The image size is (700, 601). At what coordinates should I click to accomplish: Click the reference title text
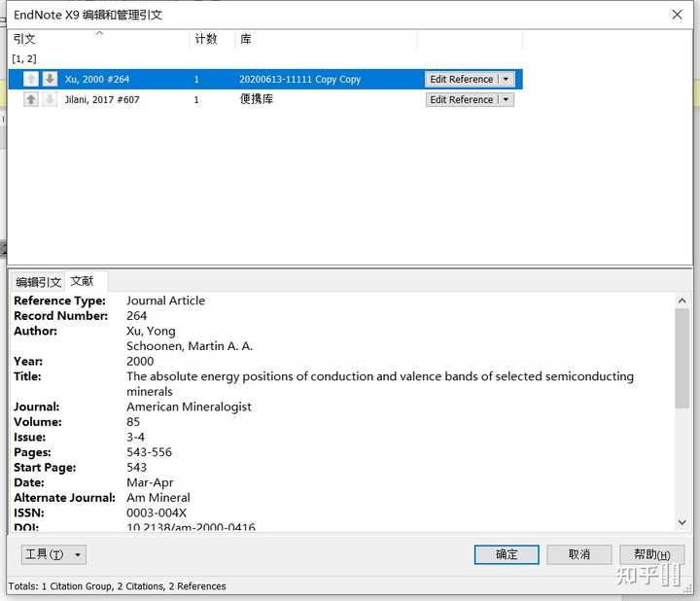point(380,384)
